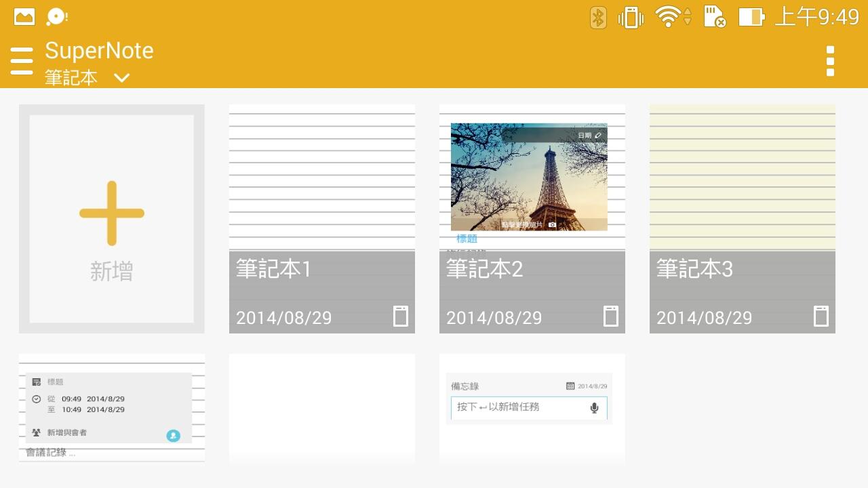The height and width of the screenshot is (488, 868).
Task: Tap the 新增 plus tile
Action: click(x=112, y=219)
